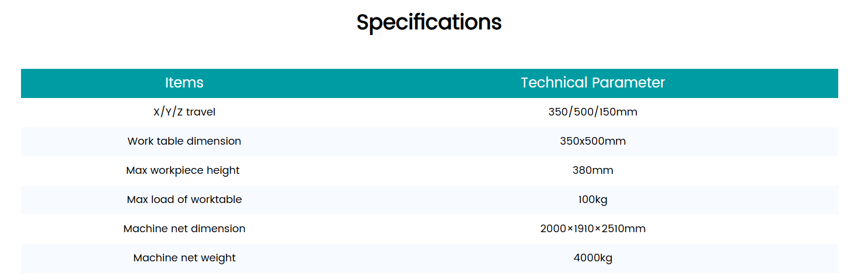Click the word Technical in header
The width and height of the screenshot is (868, 280).
point(553,83)
